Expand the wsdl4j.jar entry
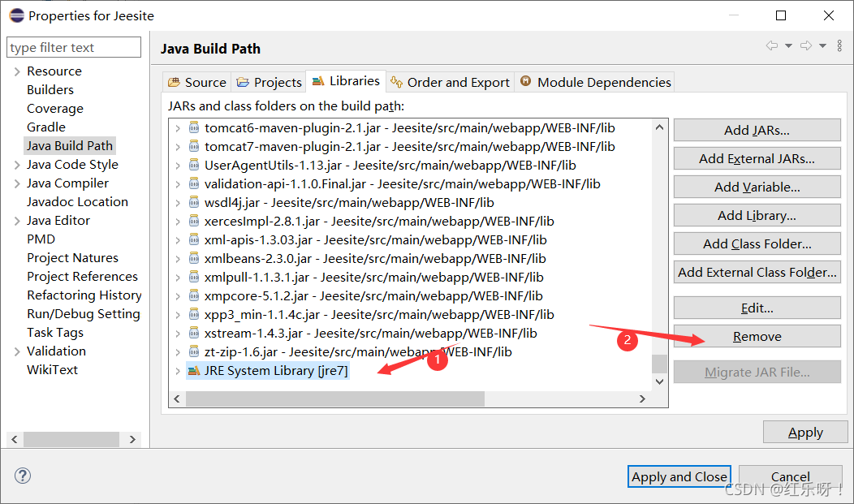Image resolution: width=854 pixels, height=504 pixels. point(178,203)
